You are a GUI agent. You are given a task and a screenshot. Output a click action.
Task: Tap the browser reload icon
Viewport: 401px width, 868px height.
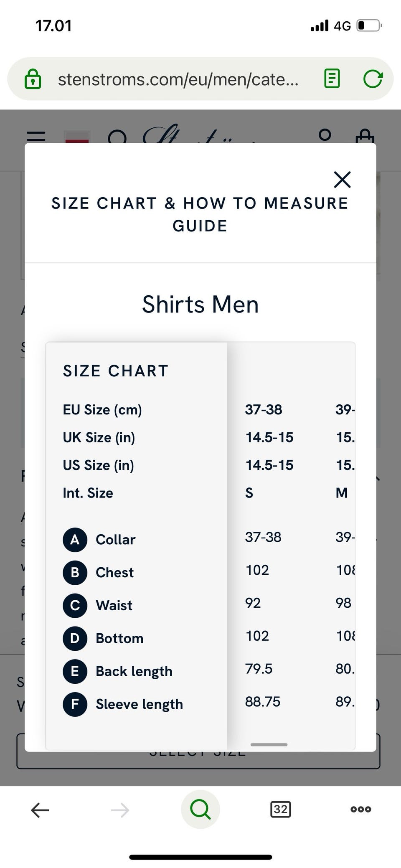click(x=373, y=79)
